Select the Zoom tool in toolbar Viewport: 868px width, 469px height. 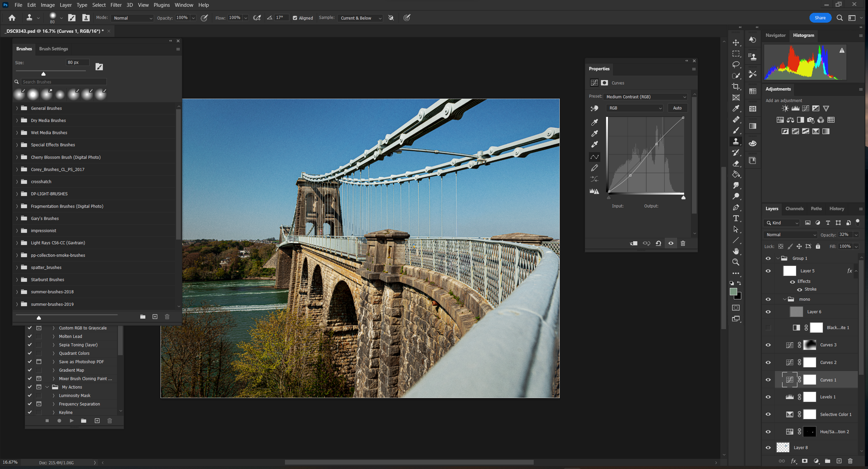pyautogui.click(x=736, y=262)
